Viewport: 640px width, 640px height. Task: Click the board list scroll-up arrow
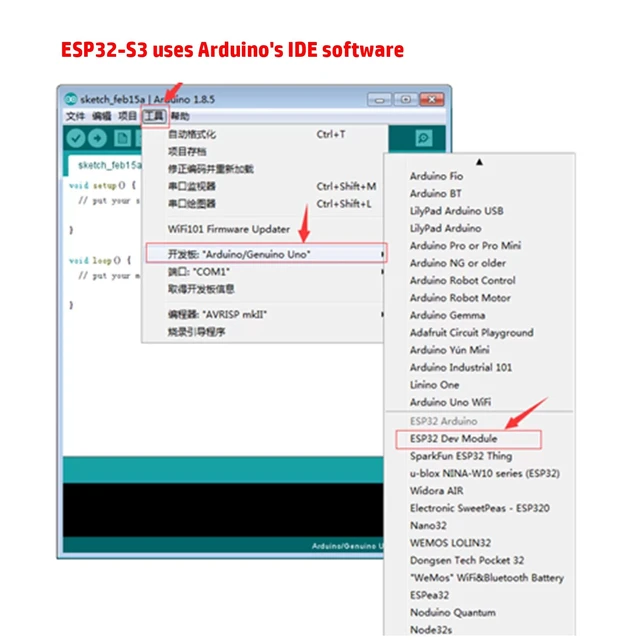(479, 162)
